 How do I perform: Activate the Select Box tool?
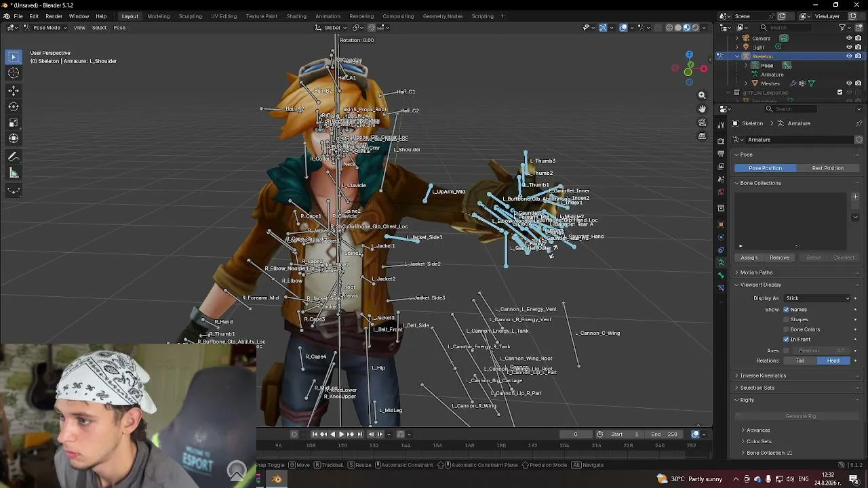(x=14, y=56)
